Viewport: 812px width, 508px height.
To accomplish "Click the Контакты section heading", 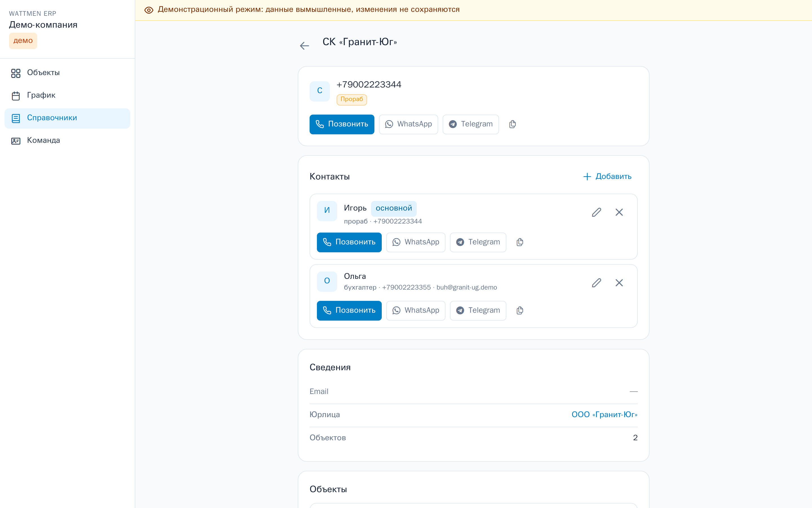I will click(330, 177).
